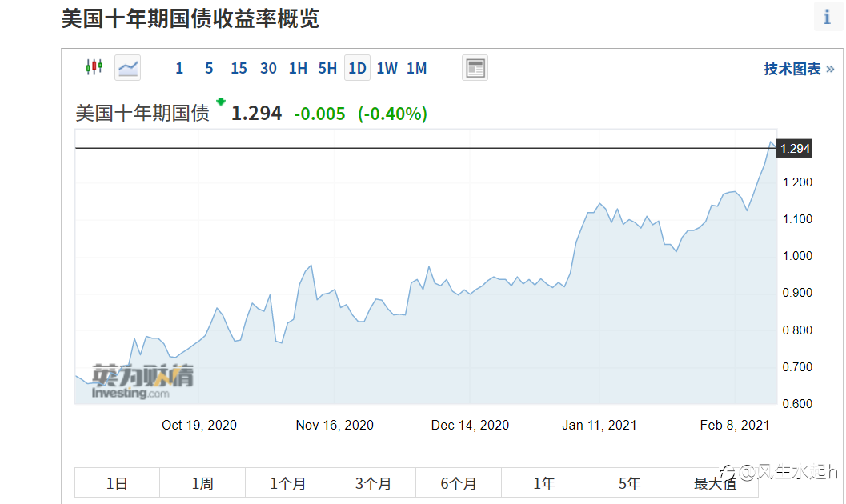Screen dimensions: 846x504
Task: Select the 5H interval
Action: [327, 69]
